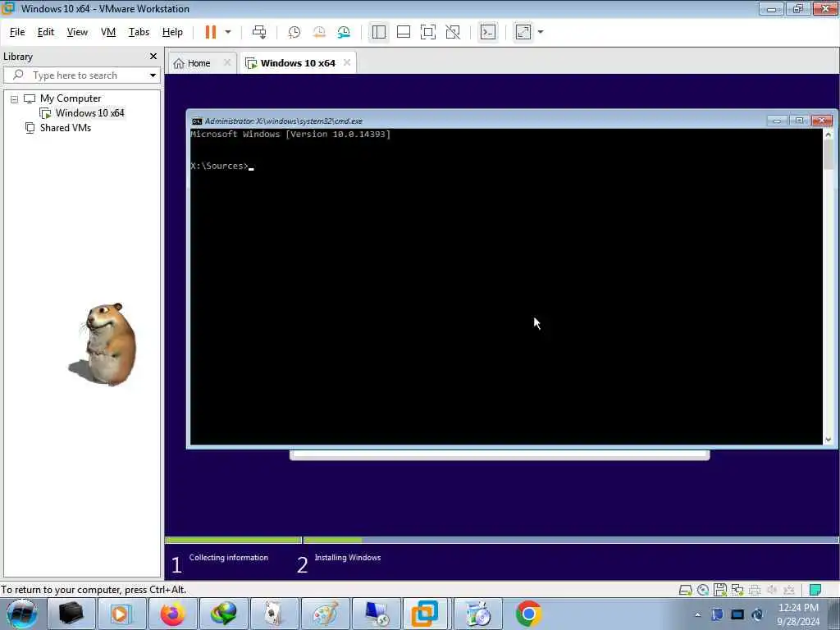The width and height of the screenshot is (840, 630).
Task: Click the CD/DVD drive status icon
Action: coord(703,590)
